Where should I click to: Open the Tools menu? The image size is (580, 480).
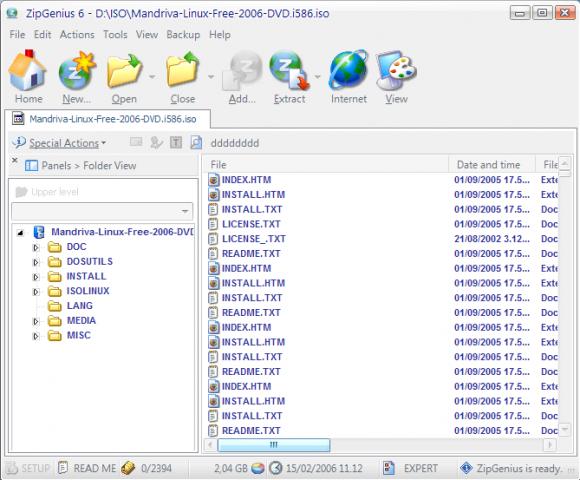tap(115, 34)
